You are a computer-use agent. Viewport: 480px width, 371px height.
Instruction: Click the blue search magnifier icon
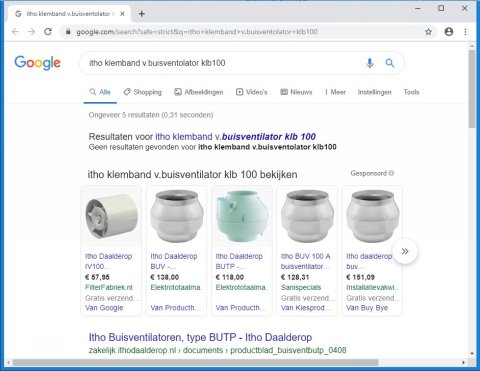pos(390,63)
